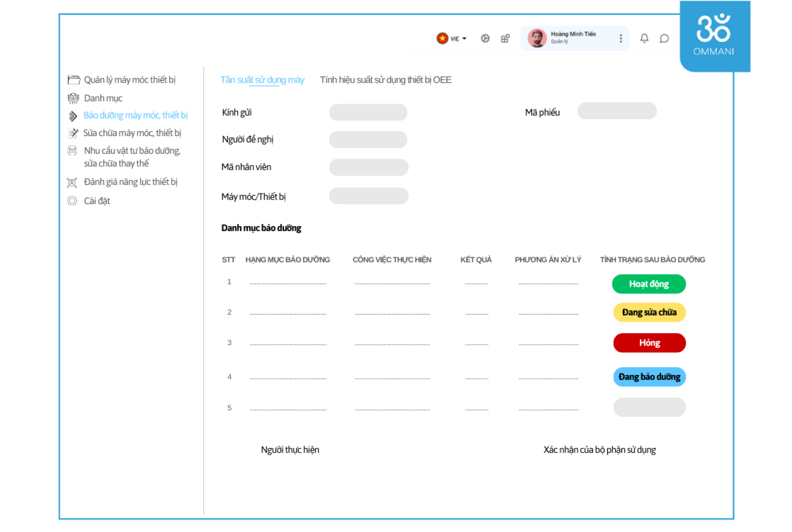
Task: Click the Đánh giá năng lực thiết bị icon
Action: (72, 182)
